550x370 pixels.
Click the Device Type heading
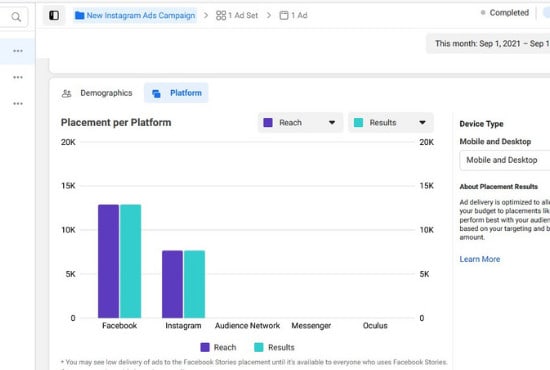(481, 124)
